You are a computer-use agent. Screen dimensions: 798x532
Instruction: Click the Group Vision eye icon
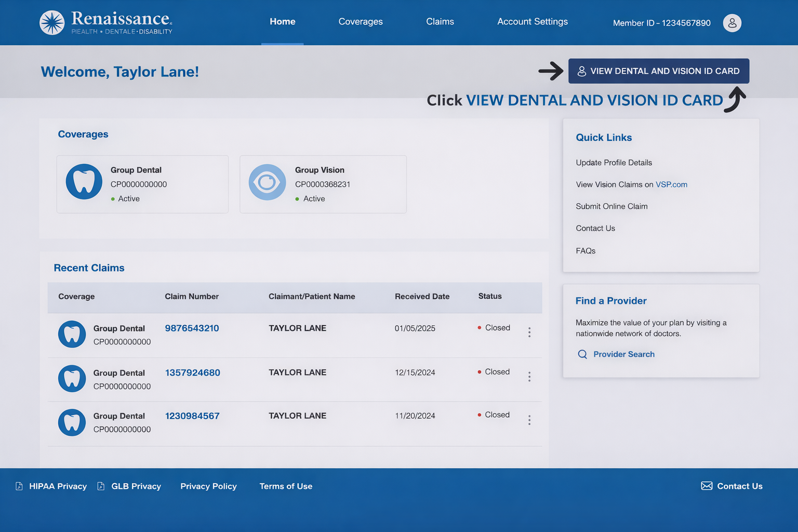pyautogui.click(x=267, y=182)
